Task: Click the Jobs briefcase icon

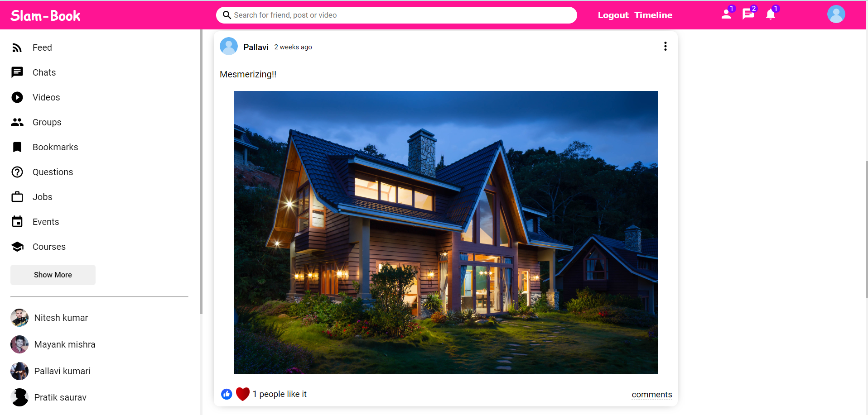Action: [x=17, y=197]
